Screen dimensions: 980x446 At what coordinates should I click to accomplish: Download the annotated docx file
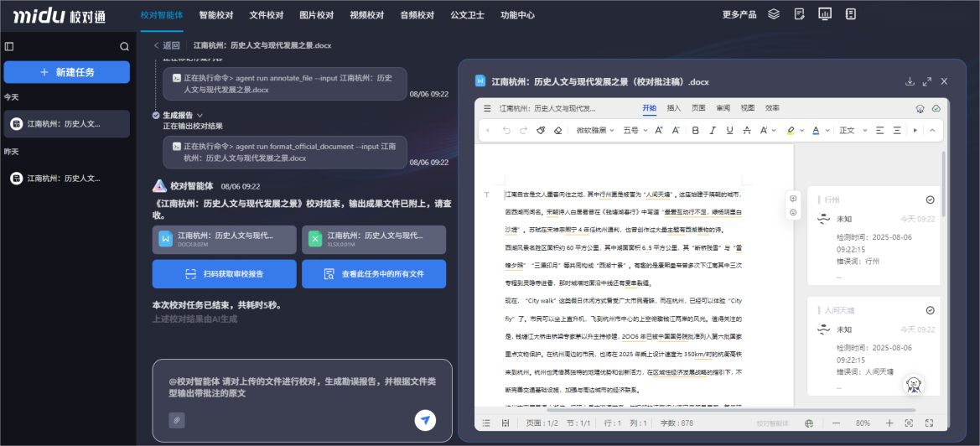tap(910, 81)
